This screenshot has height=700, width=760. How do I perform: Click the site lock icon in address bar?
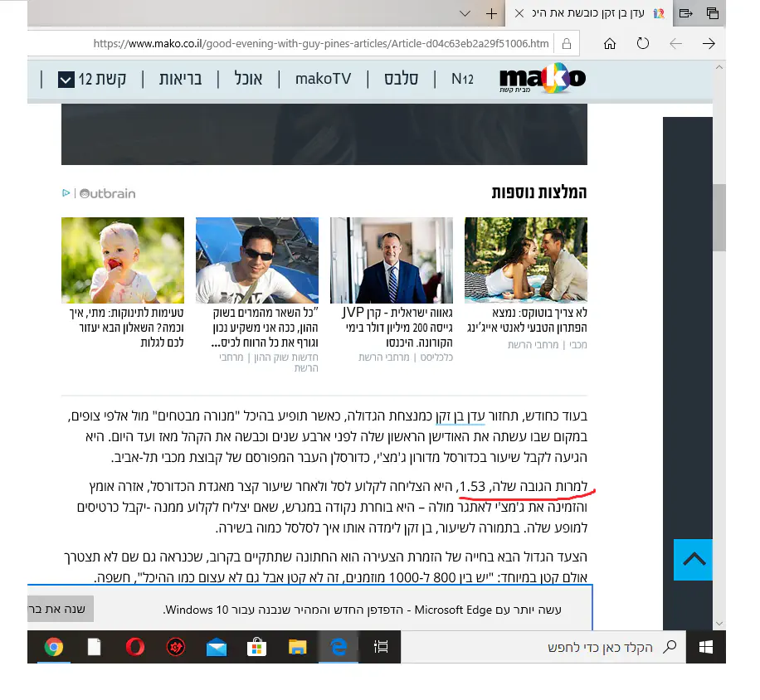(x=567, y=44)
